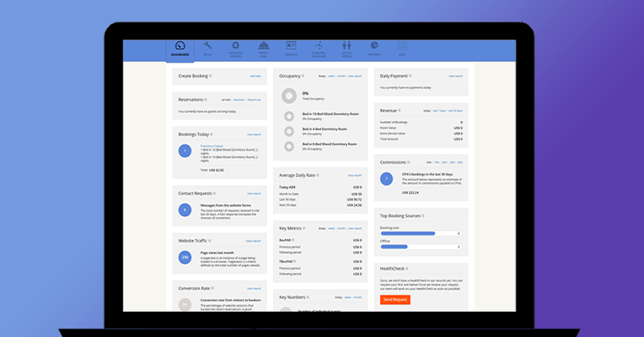Open the Dashboard speedometer icon
644x337 pixels.
click(x=180, y=46)
